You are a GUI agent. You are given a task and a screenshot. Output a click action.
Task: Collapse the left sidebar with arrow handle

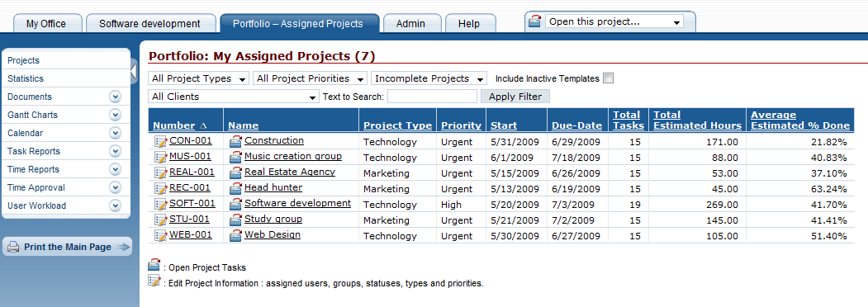pos(134,71)
